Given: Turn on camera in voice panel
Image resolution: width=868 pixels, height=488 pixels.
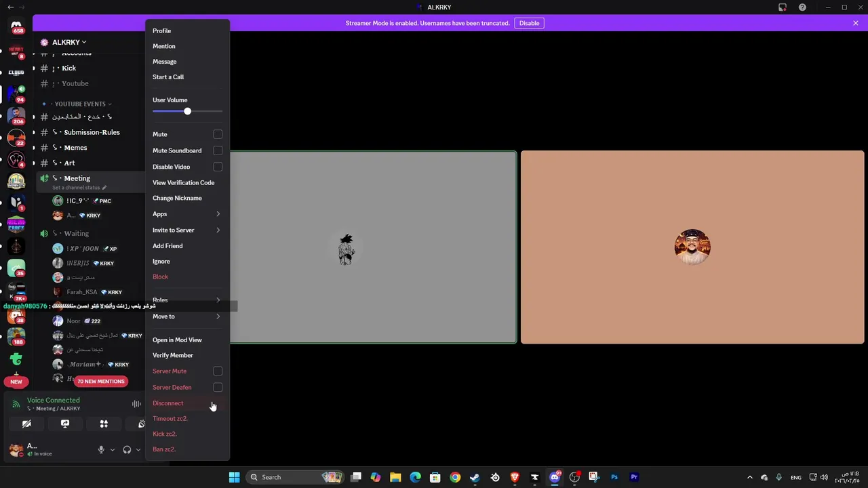Looking at the screenshot, I should pyautogui.click(x=26, y=424).
